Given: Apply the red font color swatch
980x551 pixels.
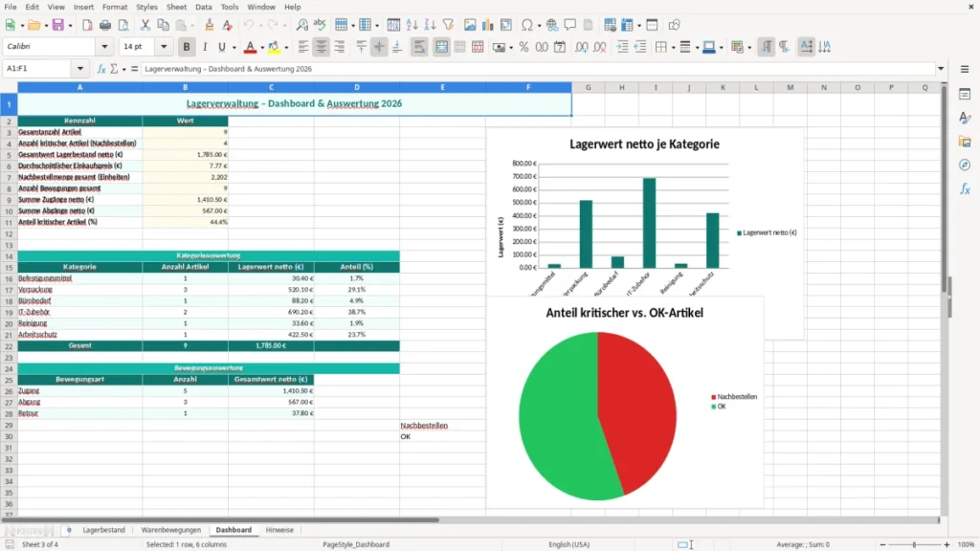Looking at the screenshot, I should click(250, 47).
